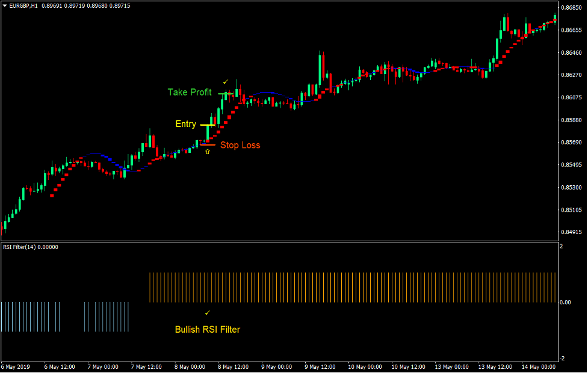Open the EURGBP symbol dropdown arrow
The image size is (588, 373).
pos(4,4)
